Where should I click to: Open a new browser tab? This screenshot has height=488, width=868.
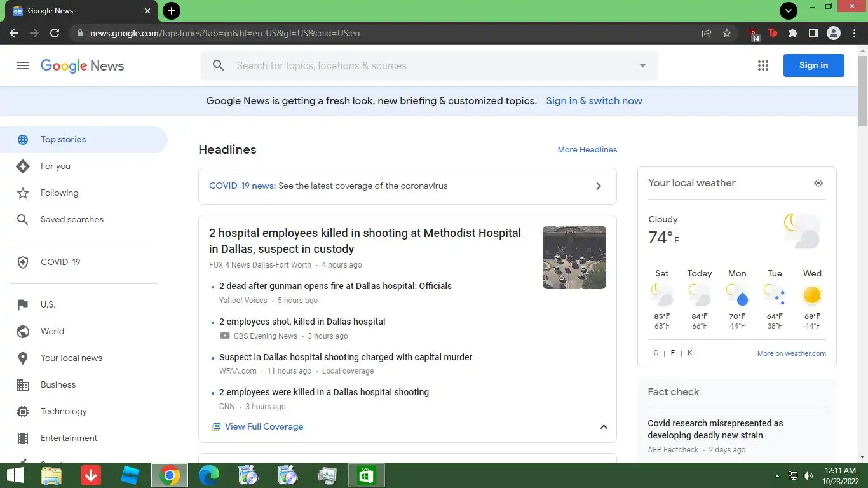(x=172, y=11)
